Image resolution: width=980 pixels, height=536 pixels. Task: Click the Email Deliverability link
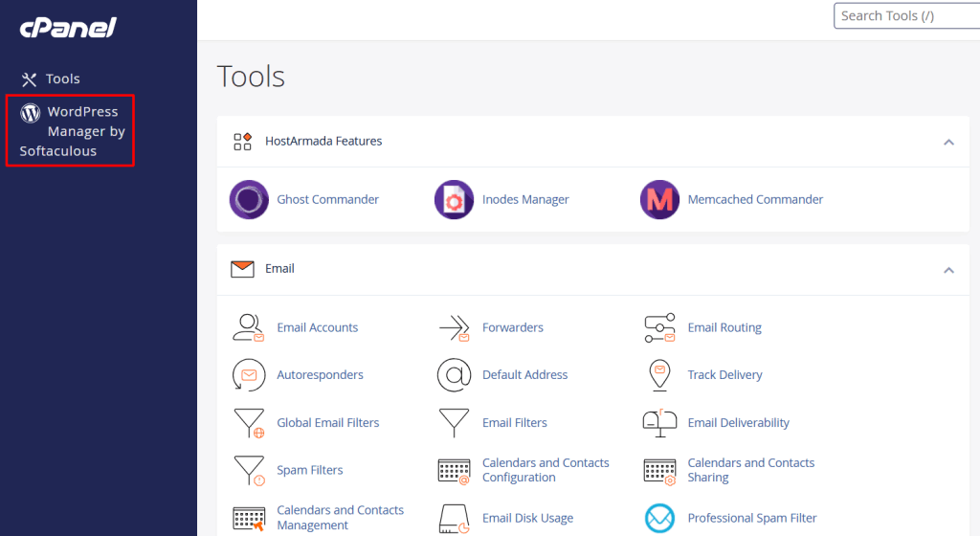[738, 423]
